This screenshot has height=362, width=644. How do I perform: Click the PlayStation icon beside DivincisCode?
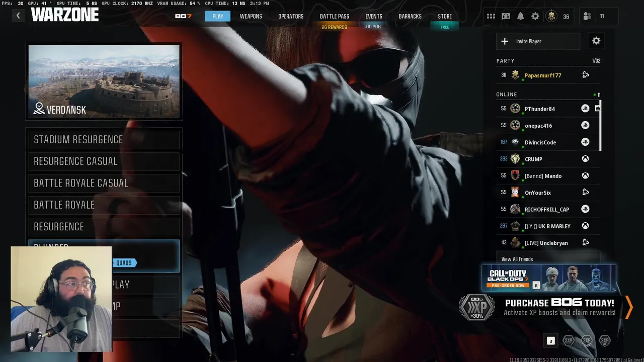point(585,142)
